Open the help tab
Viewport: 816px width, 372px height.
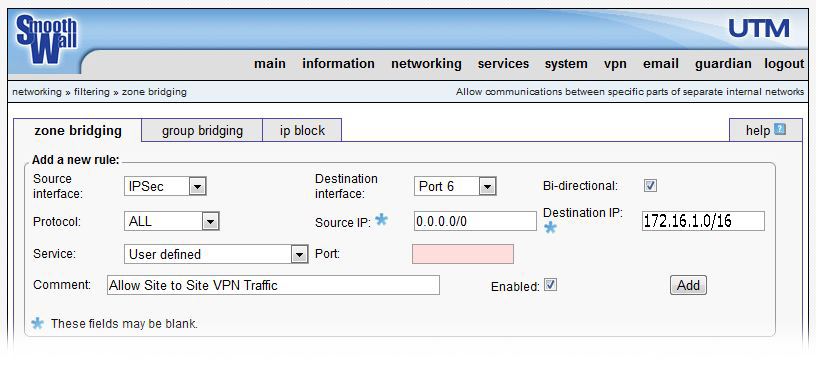click(766, 130)
